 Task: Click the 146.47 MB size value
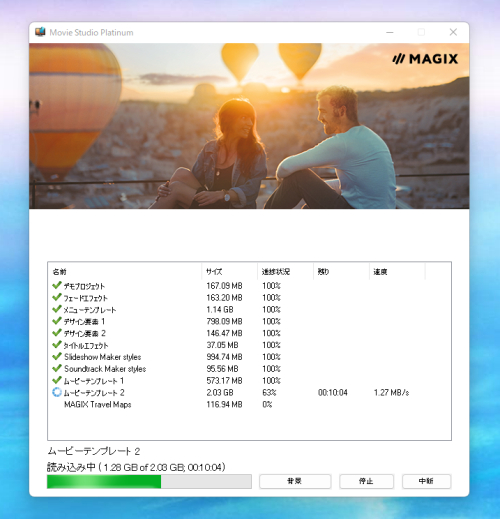(x=224, y=333)
